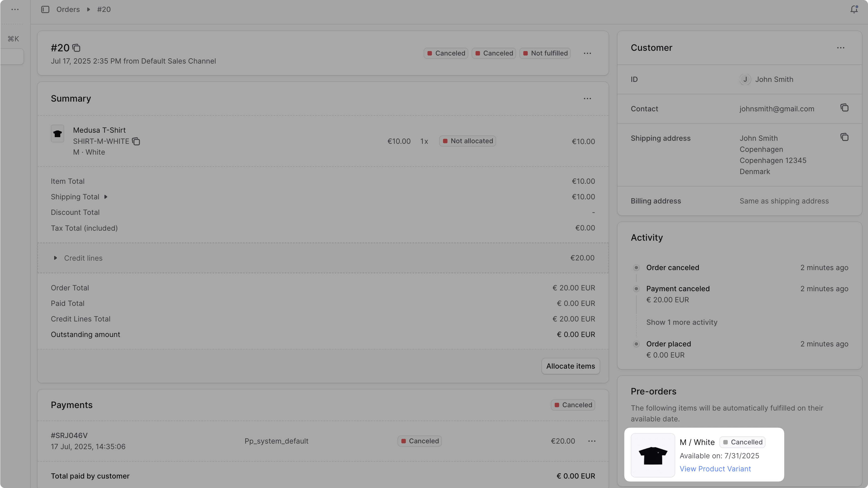The image size is (868, 488).
Task: Open the Summary options menu
Action: click(587, 98)
